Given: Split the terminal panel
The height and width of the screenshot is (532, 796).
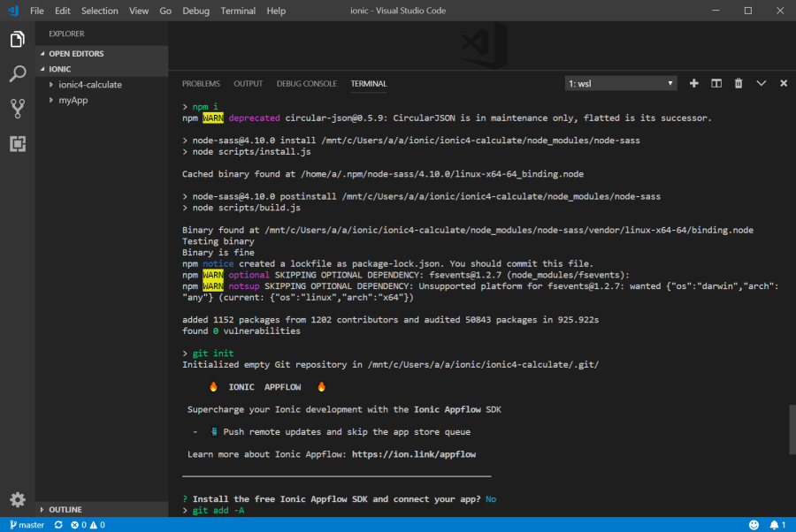Looking at the screenshot, I should click(x=716, y=83).
